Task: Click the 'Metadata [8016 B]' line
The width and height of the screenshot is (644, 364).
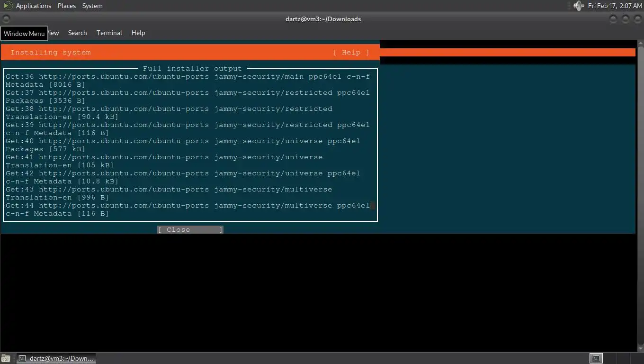Action: [x=45, y=85]
